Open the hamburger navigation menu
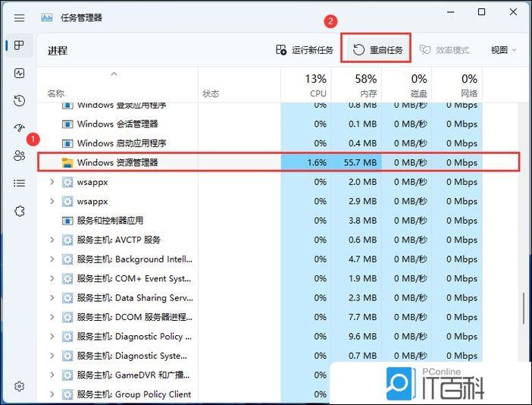This screenshot has width=532, height=405. 20,17
